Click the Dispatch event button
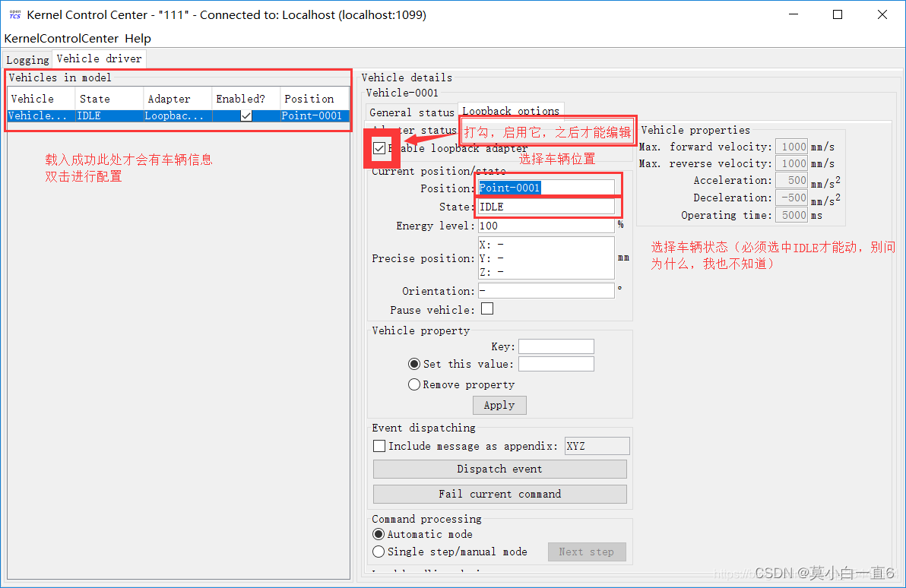 pos(500,469)
